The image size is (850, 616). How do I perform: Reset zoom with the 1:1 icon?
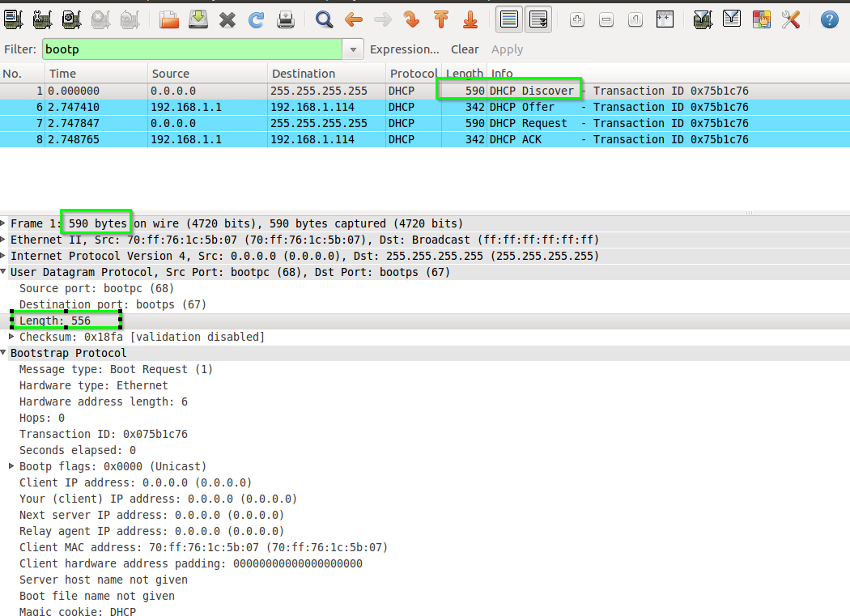pos(635,19)
